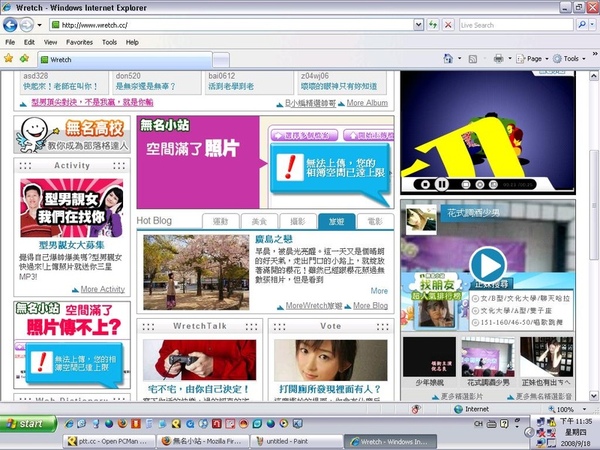Open the Live Search options dropdown
The width and height of the screenshot is (600, 450).
click(x=592, y=25)
